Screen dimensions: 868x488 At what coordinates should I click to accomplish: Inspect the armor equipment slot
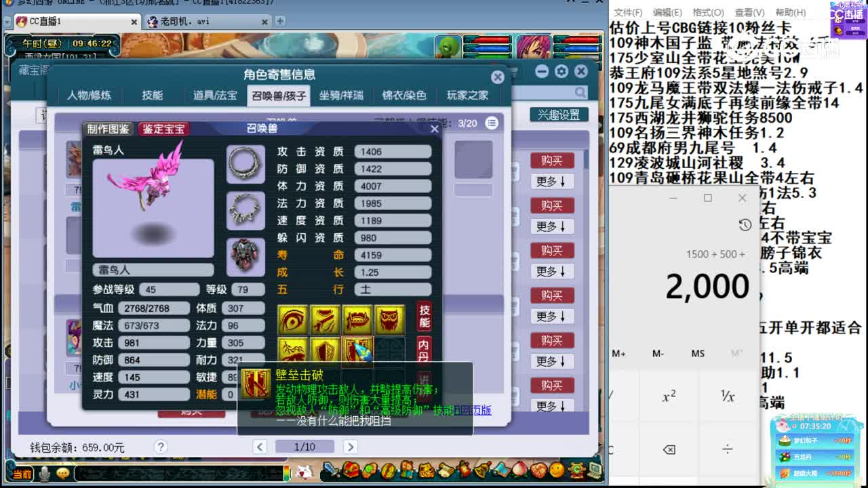[245, 256]
